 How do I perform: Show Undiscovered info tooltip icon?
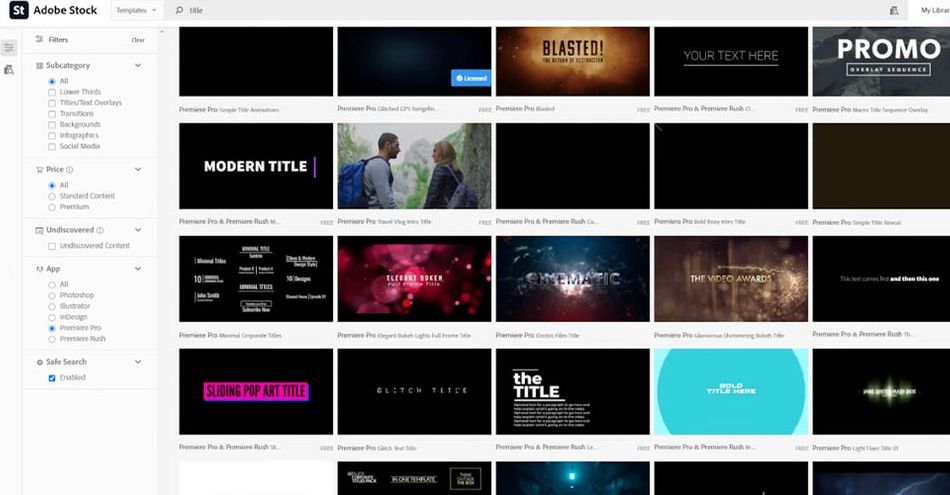click(x=100, y=230)
